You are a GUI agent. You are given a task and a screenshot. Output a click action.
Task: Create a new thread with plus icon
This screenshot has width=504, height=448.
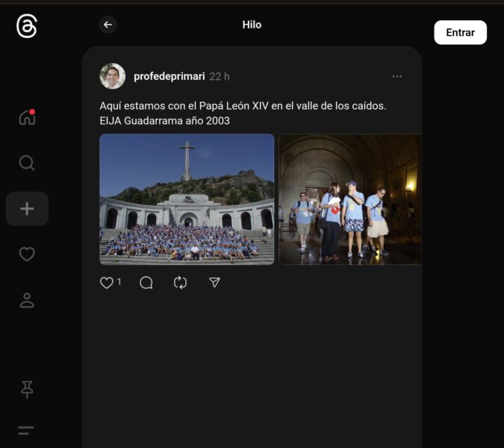pyautogui.click(x=27, y=208)
